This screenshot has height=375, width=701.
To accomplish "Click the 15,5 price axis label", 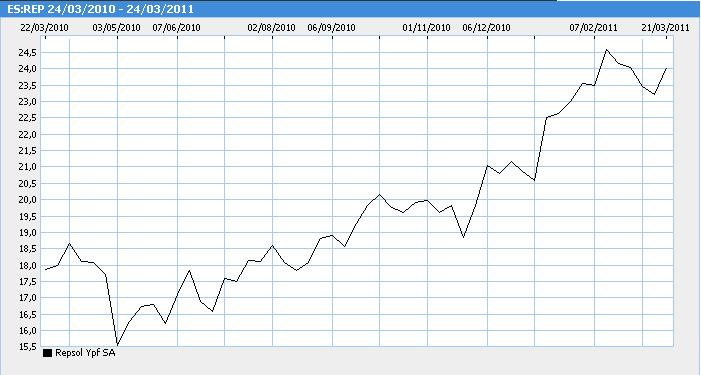I will [x=27, y=347].
